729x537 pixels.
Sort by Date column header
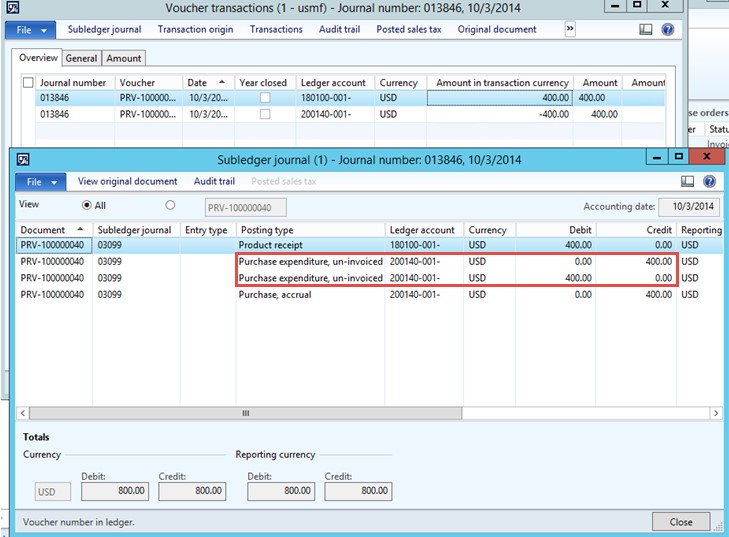208,83
